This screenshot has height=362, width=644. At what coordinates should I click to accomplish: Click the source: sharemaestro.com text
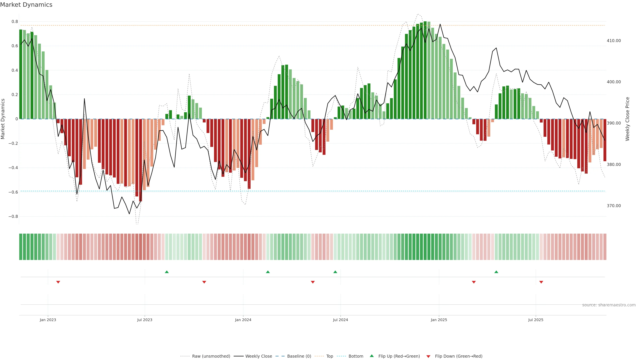pos(609,305)
